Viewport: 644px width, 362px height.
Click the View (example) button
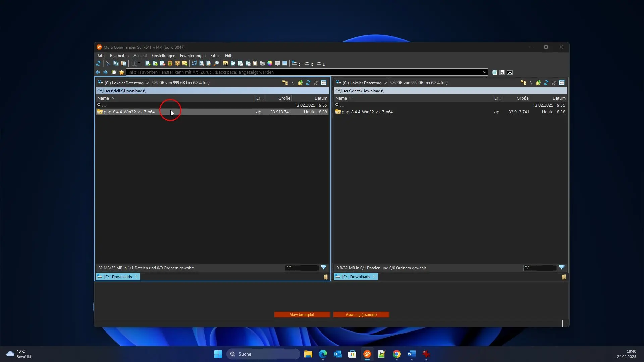(302, 315)
